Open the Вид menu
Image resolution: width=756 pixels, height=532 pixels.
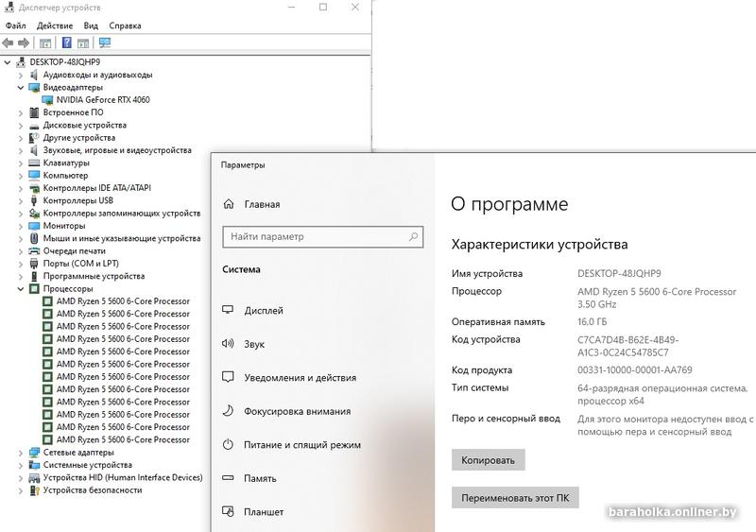coord(91,26)
